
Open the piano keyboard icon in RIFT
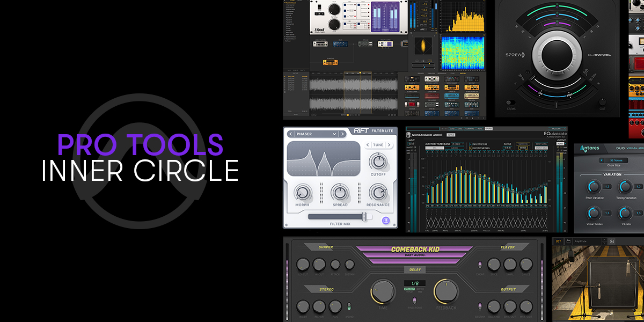386,220
